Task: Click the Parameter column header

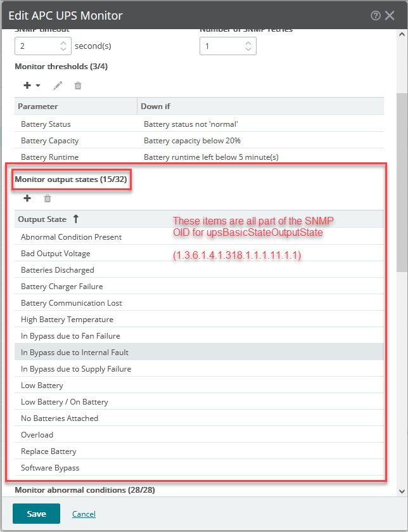Action: point(38,107)
